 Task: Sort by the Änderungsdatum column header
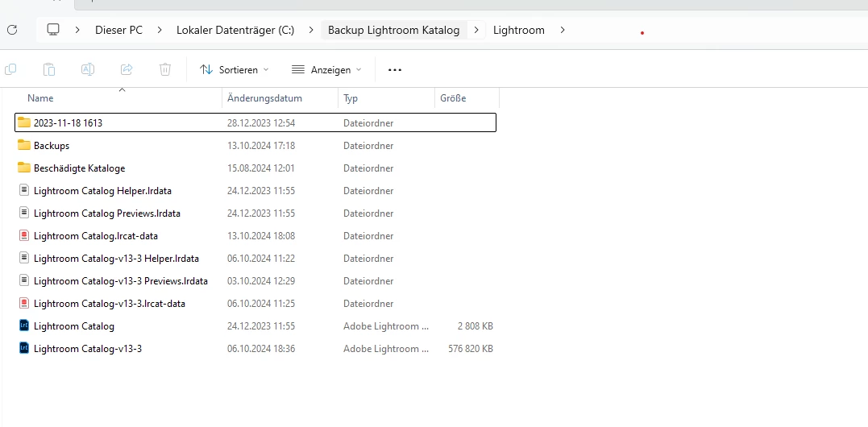pyautogui.click(x=264, y=98)
